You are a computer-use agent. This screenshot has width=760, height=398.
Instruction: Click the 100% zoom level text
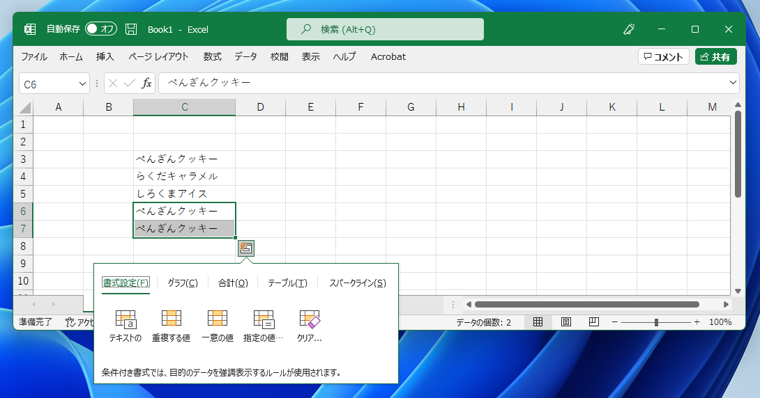[720, 322]
